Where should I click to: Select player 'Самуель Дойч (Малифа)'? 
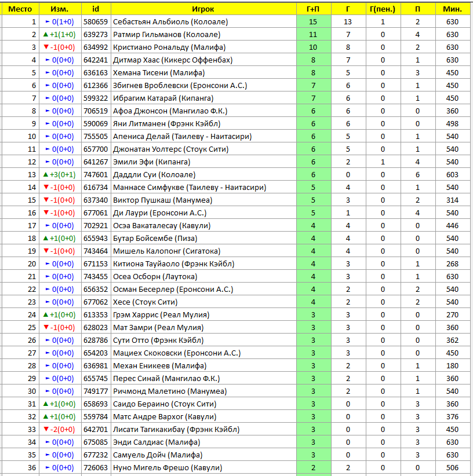158,455
